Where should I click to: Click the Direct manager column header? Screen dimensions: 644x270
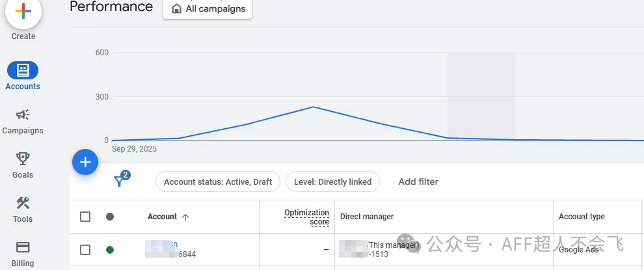[367, 217]
